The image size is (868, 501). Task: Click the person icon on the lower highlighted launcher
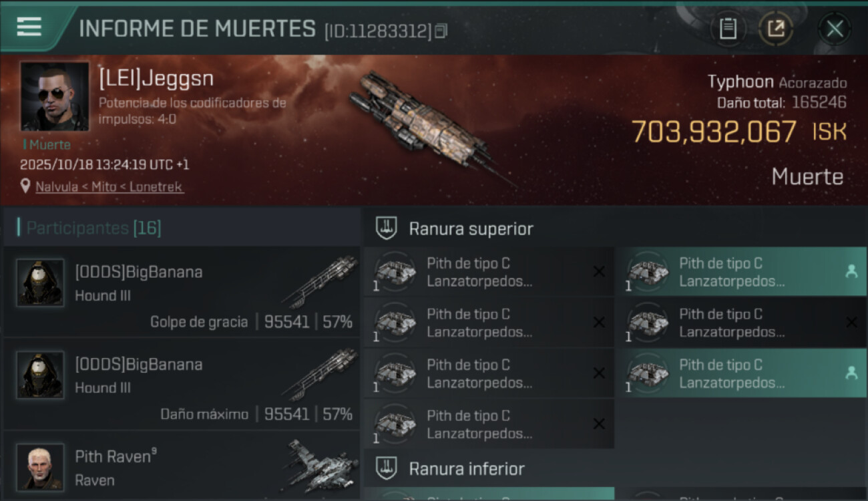tap(851, 373)
